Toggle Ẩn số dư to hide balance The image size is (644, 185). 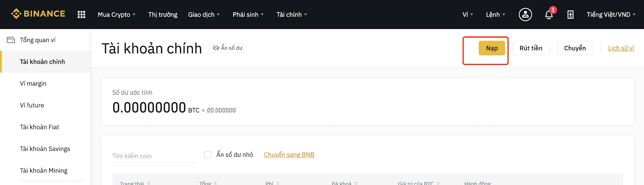click(x=227, y=48)
